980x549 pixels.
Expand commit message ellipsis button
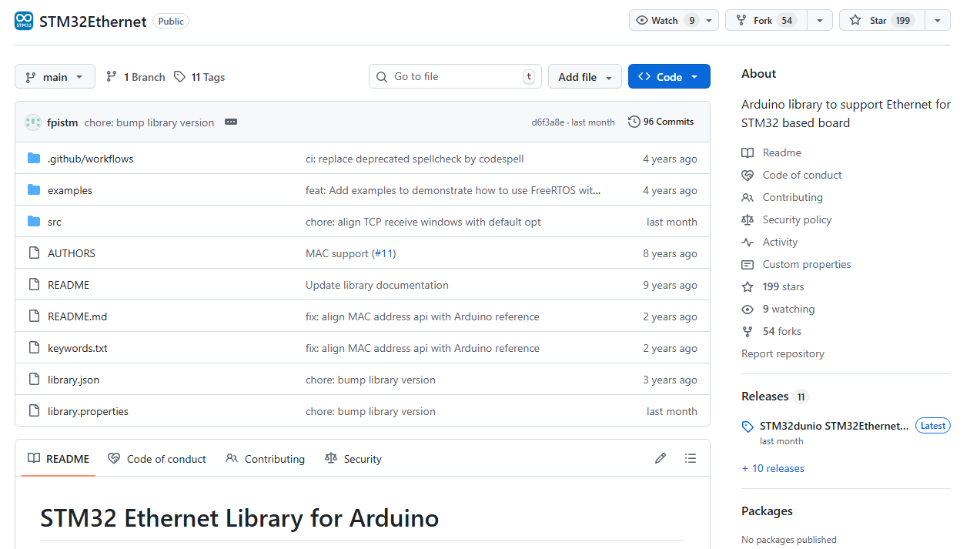[231, 122]
